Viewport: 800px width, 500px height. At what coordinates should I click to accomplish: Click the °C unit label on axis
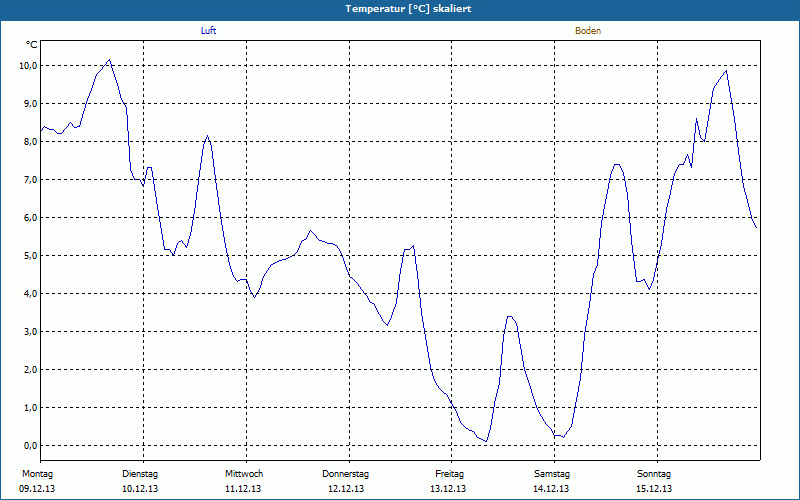point(32,45)
